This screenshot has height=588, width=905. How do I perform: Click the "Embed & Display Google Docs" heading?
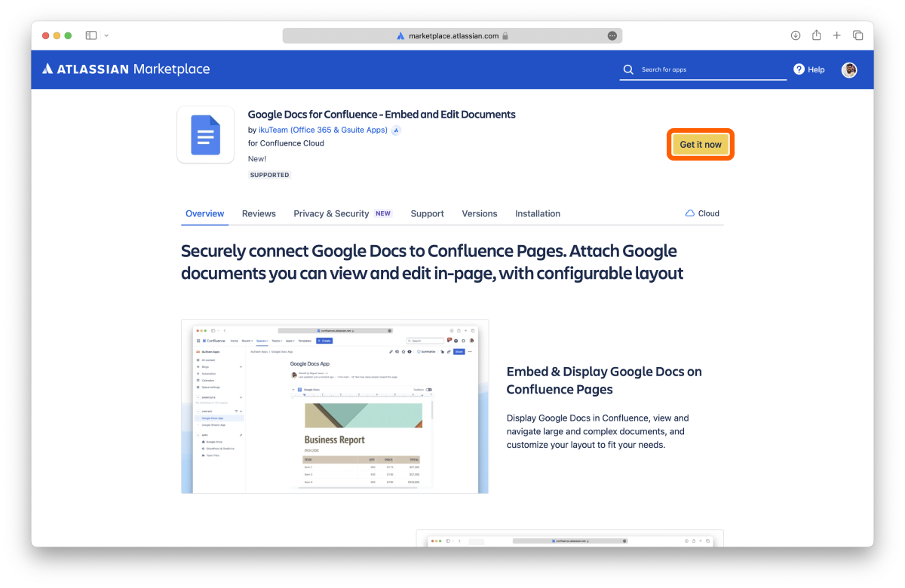pyautogui.click(x=604, y=381)
